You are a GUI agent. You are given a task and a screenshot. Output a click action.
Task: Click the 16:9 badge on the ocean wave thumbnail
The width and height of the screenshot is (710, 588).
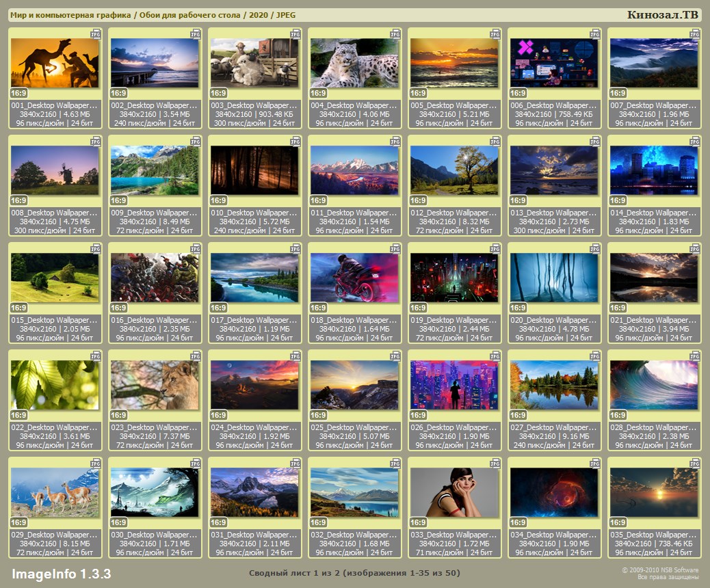618,415
